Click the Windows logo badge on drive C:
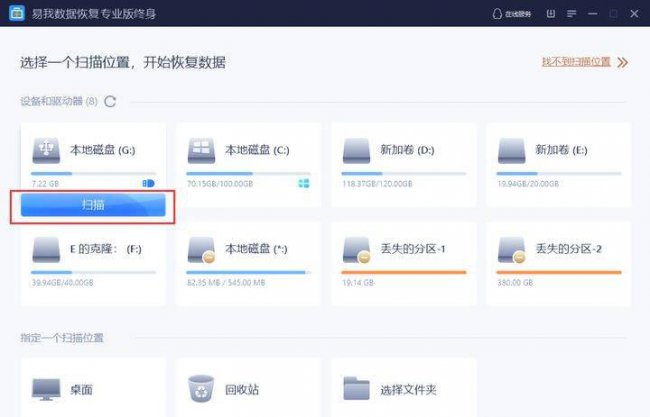 pyautogui.click(x=304, y=183)
